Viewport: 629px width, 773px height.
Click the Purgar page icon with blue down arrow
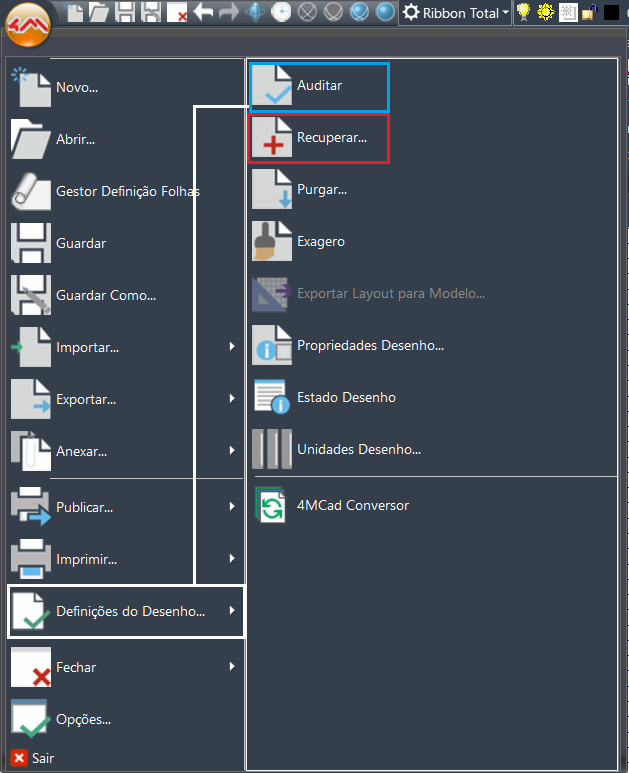(x=272, y=189)
